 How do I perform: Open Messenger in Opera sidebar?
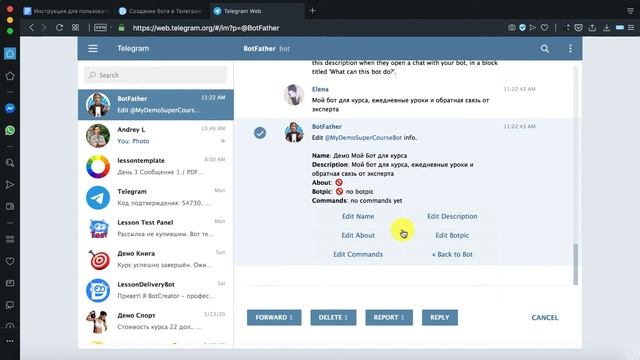[x=10, y=108]
